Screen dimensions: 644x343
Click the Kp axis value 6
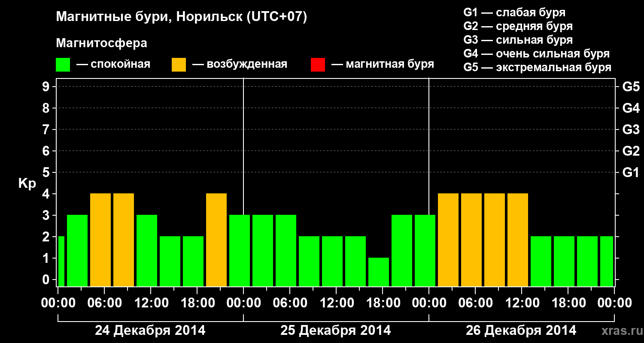47,151
